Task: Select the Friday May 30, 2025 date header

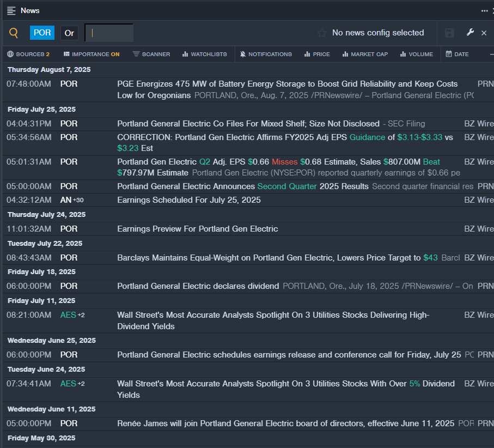Action: tap(41, 438)
